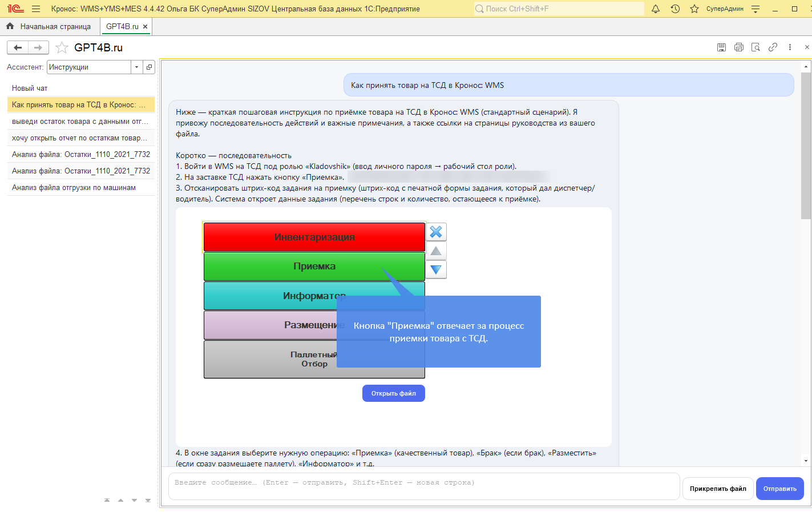The width and height of the screenshot is (812, 512).
Task: Open the preview magnifier document icon
Action: 756,47
